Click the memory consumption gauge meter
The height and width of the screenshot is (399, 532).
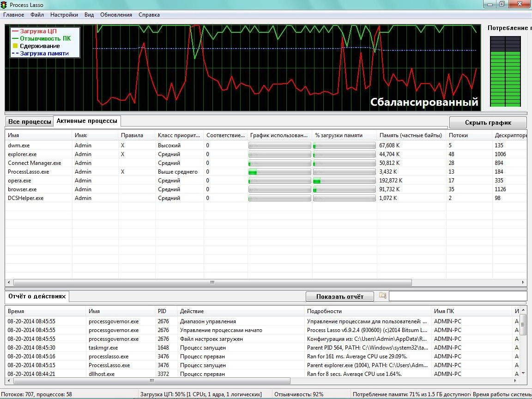[x=505, y=72]
